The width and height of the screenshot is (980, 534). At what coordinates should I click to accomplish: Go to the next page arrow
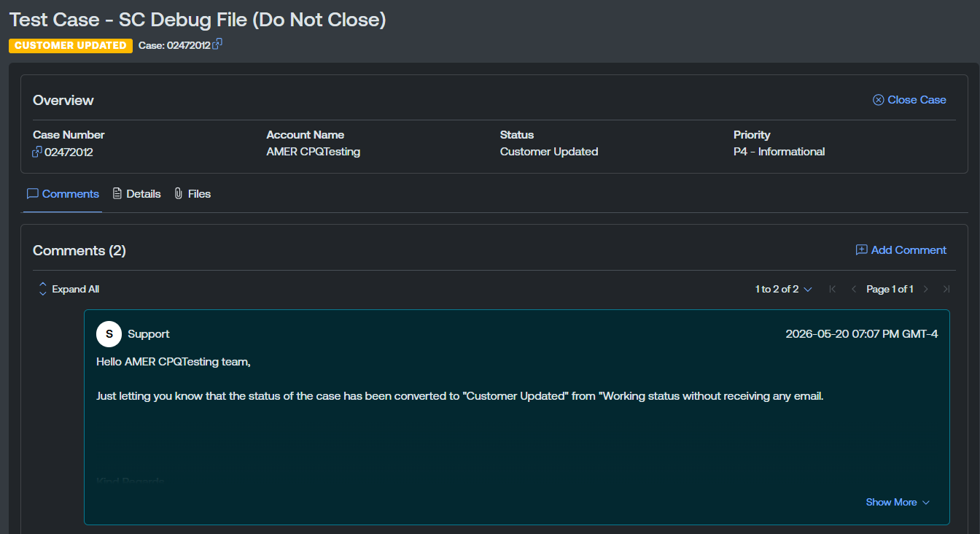pos(926,290)
